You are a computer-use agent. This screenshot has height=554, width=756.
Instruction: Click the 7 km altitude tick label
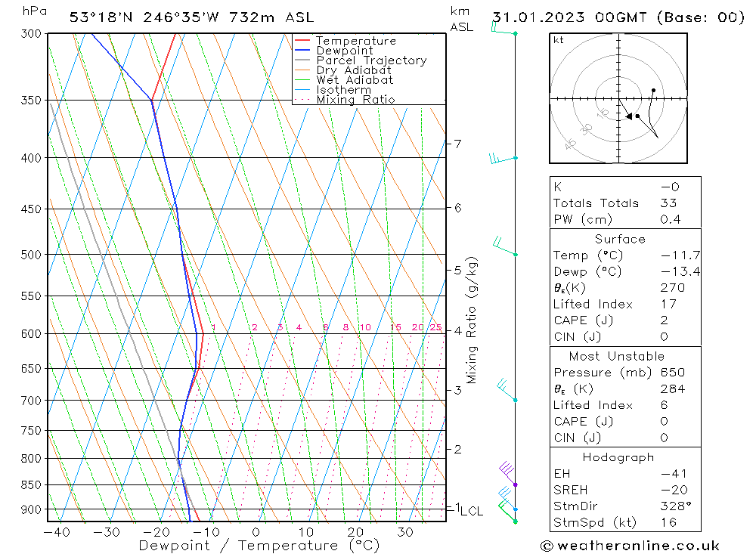[457, 144]
